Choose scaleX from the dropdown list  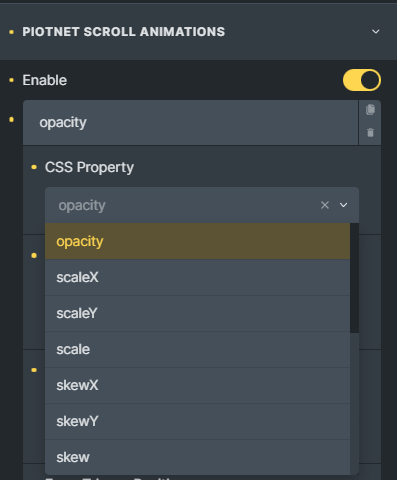(197, 277)
